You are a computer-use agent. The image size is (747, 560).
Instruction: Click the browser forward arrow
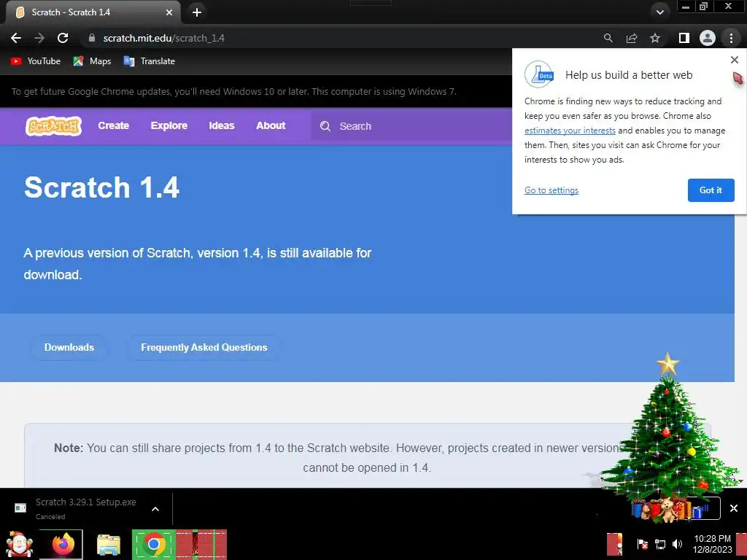39,38
